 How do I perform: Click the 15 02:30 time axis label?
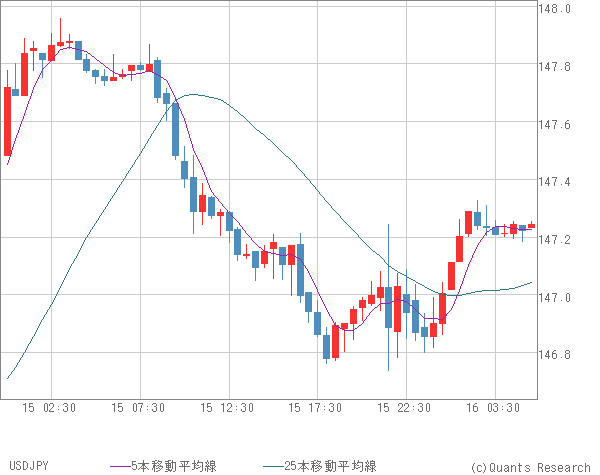point(49,408)
